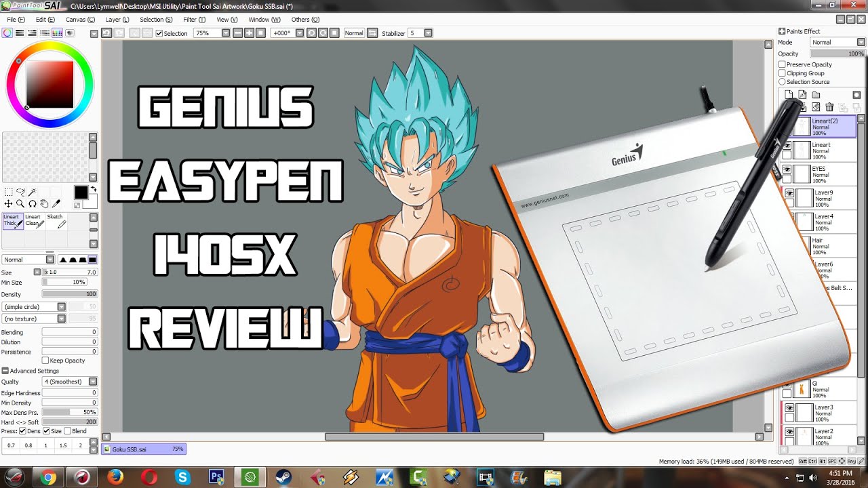Select the Hand pan tool
Screen dimensions: 868x488
tap(44, 203)
